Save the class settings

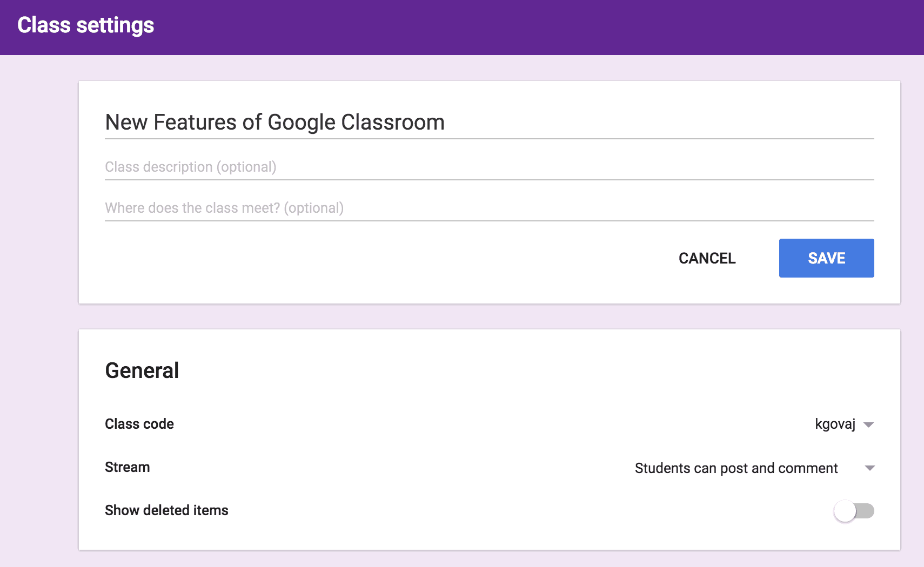pyautogui.click(x=826, y=258)
